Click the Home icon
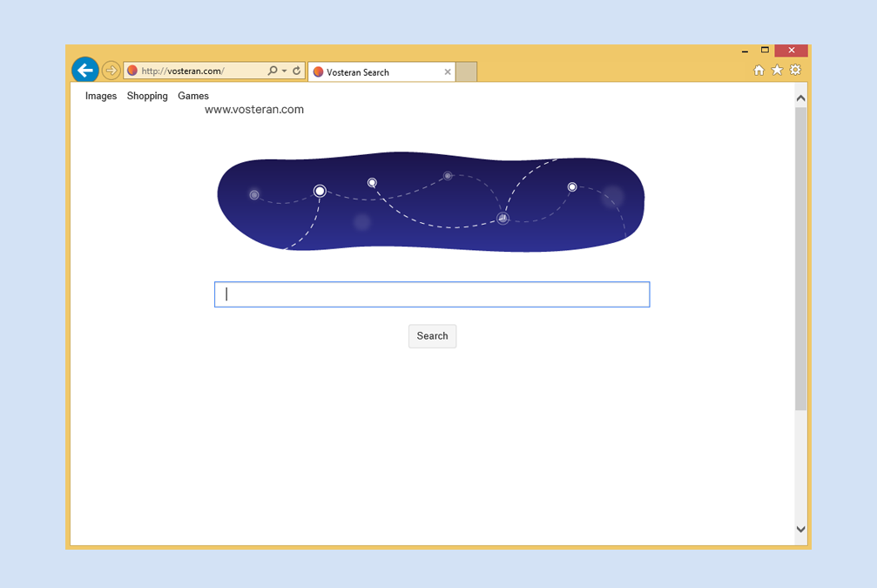 [x=759, y=70]
